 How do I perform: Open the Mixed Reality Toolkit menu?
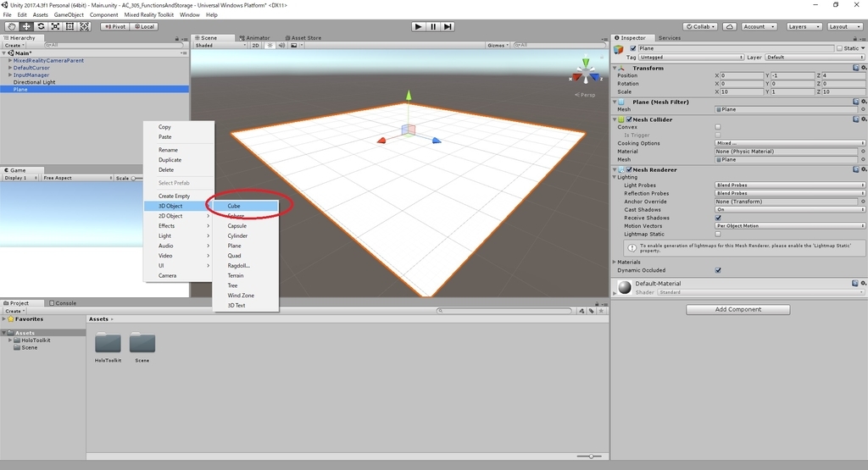149,15
